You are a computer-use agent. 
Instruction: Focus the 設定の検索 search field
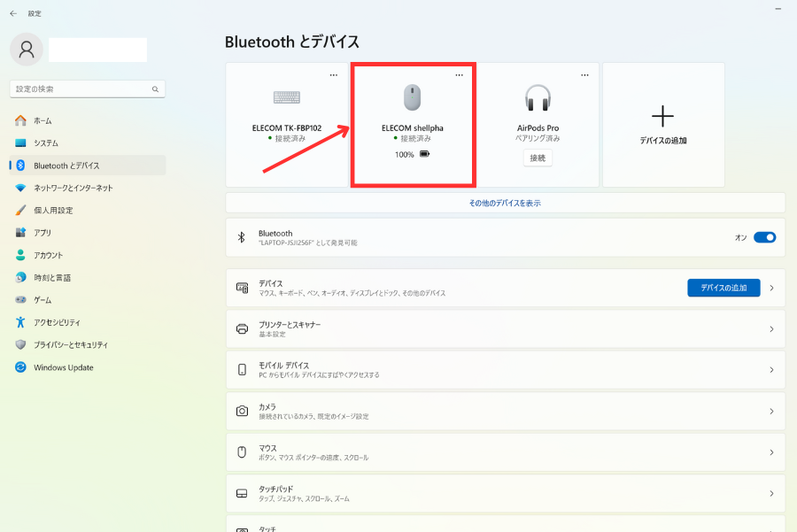pos(88,89)
